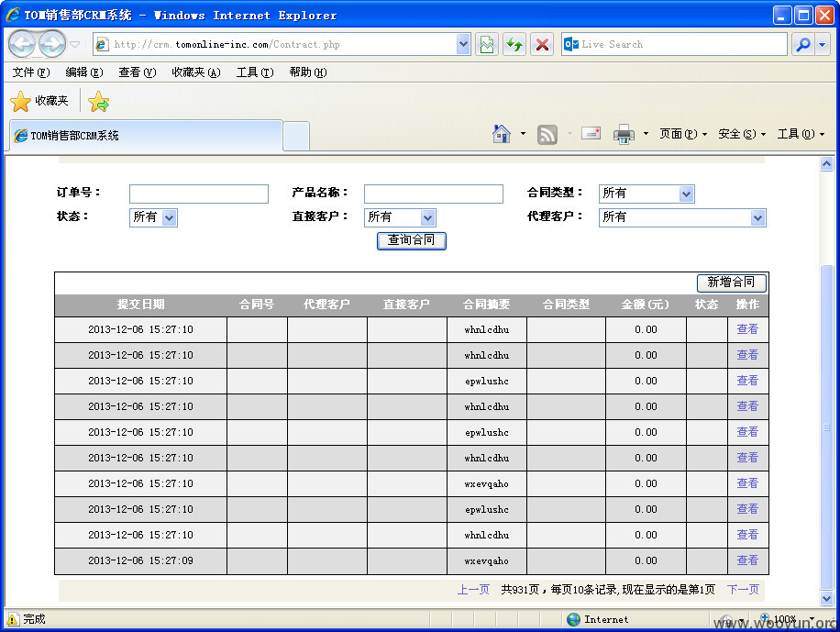Screen dimensions: 840x632
Task: Open the 文件(F) menu
Action: tap(30, 72)
